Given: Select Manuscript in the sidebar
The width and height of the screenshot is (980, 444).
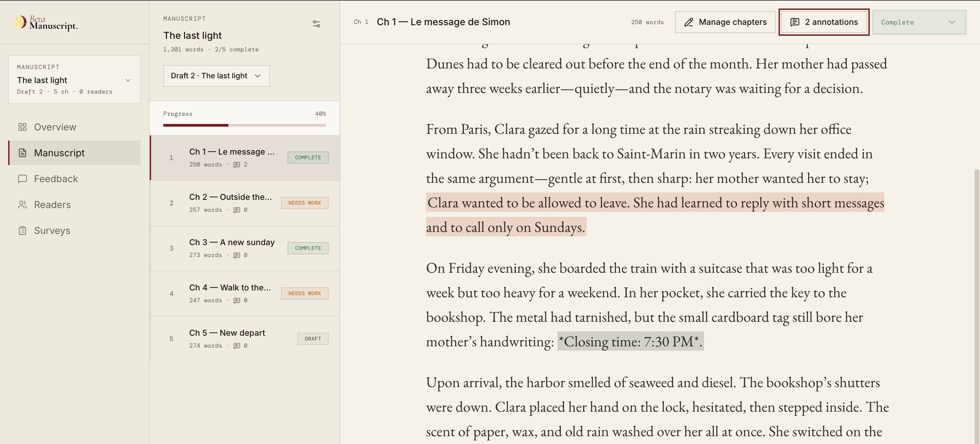Looking at the screenshot, I should click(x=75, y=153).
